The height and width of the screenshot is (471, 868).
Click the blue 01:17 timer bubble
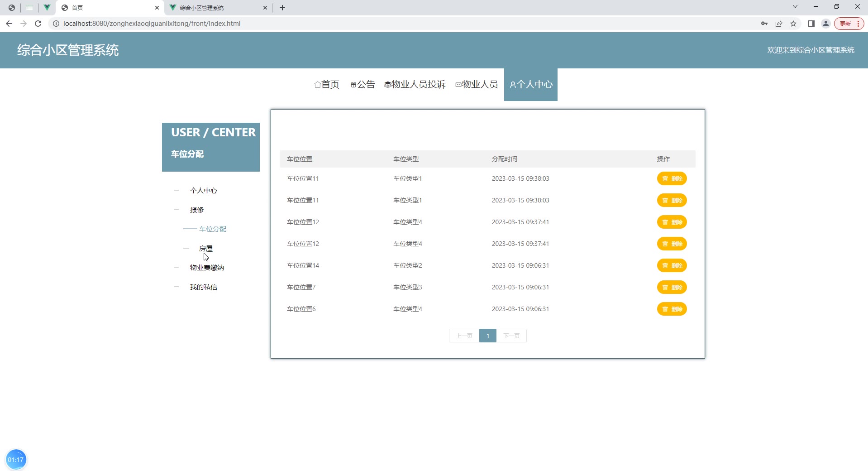[16, 460]
